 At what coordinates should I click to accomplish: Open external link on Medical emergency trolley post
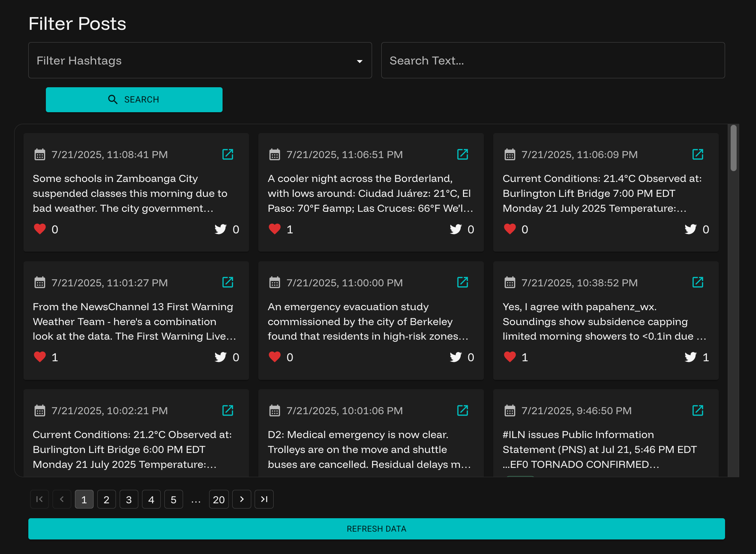462,410
